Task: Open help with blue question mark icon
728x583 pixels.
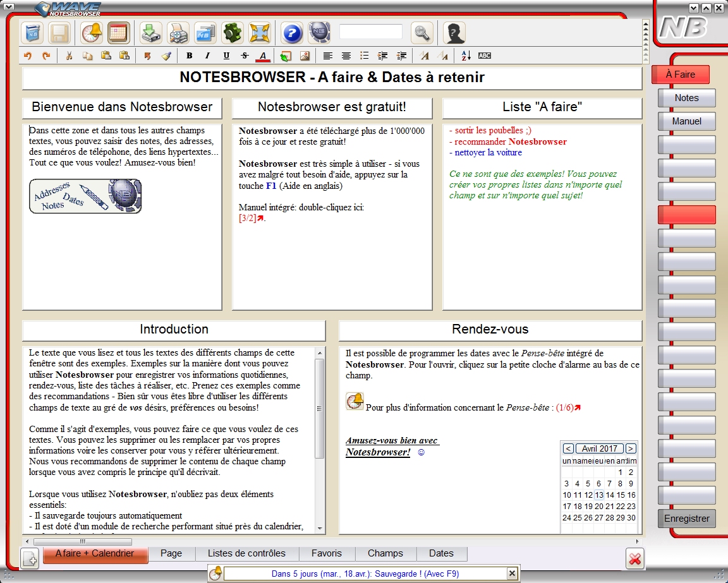Action: point(291,33)
